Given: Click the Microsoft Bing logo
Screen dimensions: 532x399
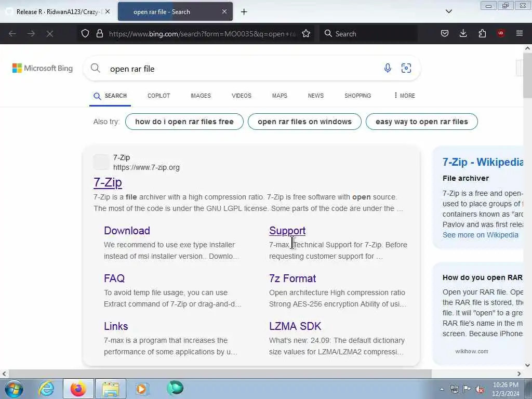Looking at the screenshot, I should 43,68.
